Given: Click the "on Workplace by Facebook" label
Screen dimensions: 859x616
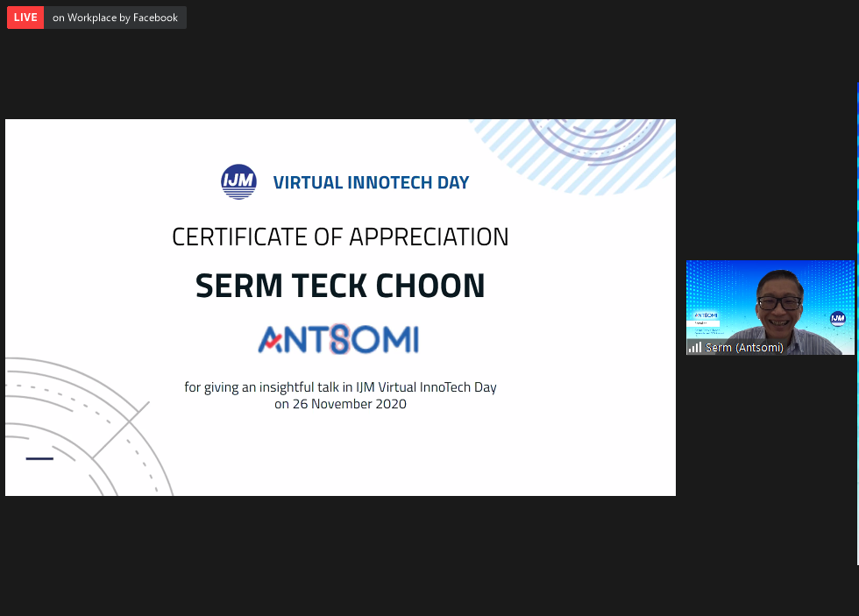Looking at the screenshot, I should tap(115, 18).
